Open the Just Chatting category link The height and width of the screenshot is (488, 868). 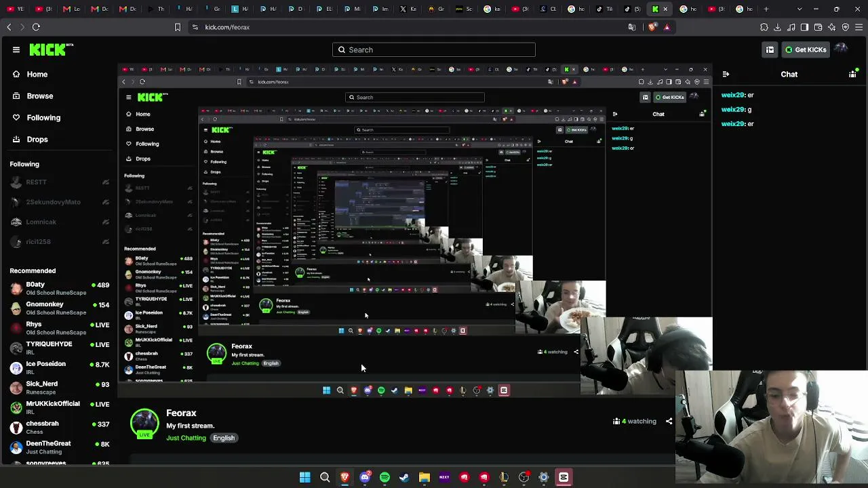pyautogui.click(x=186, y=438)
